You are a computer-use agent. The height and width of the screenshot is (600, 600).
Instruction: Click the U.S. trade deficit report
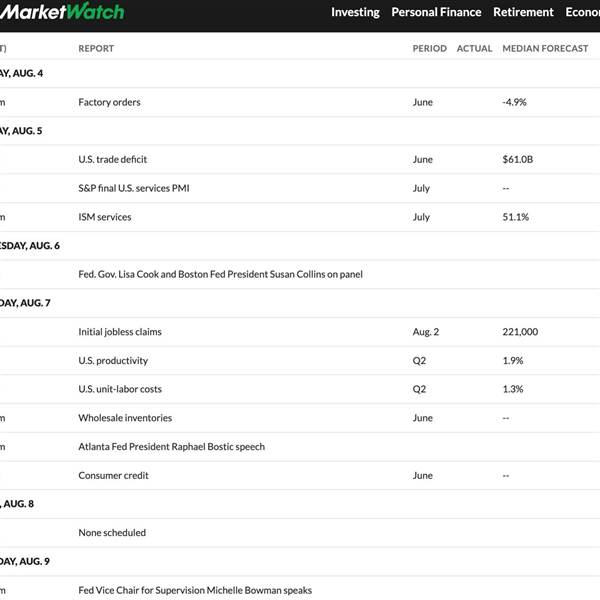[x=112, y=159]
